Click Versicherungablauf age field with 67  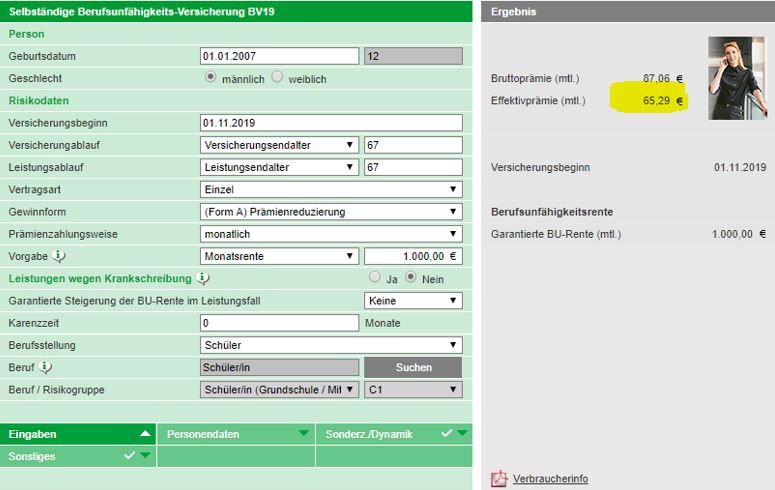(x=413, y=145)
